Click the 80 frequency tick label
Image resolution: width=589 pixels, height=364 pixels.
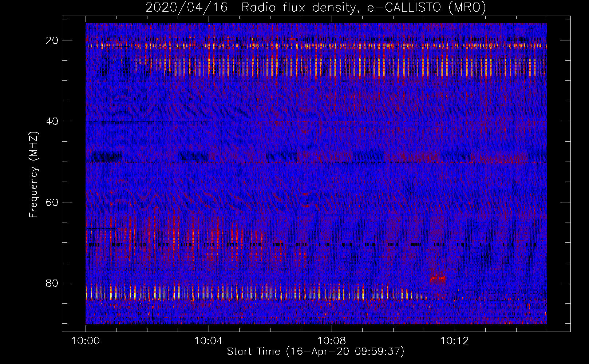tap(52, 283)
